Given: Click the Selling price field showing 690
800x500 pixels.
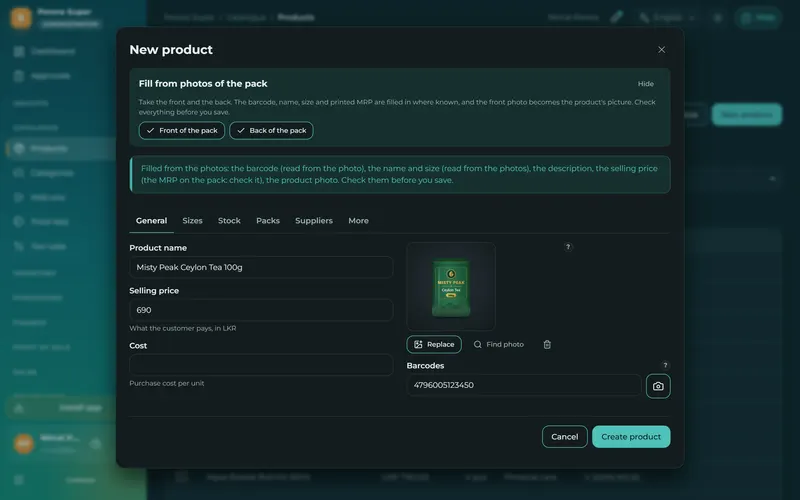Looking at the screenshot, I should (261, 310).
